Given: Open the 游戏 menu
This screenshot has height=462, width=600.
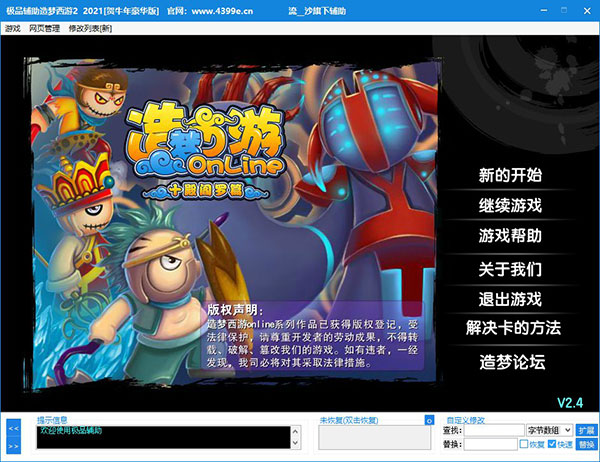Looking at the screenshot, I should tap(12, 28).
